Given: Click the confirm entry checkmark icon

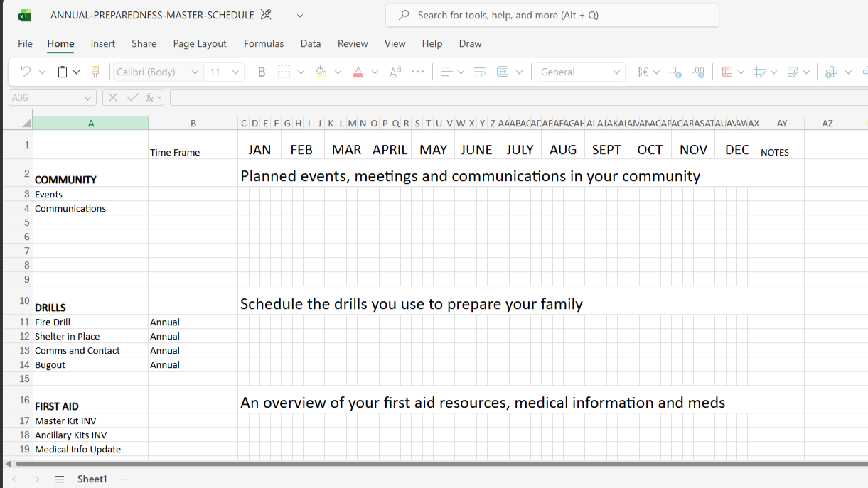Looking at the screenshot, I should [x=132, y=97].
